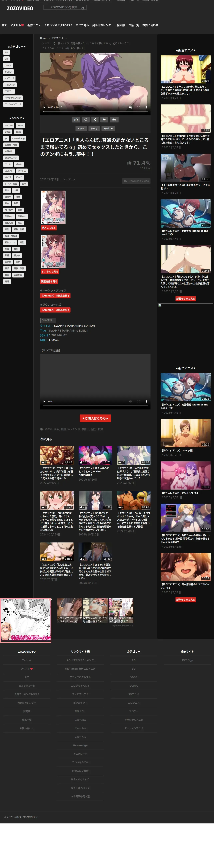This screenshot has width=214, height=868.
Task: Open footer 作品一覧 link
Action: [26, 720]
